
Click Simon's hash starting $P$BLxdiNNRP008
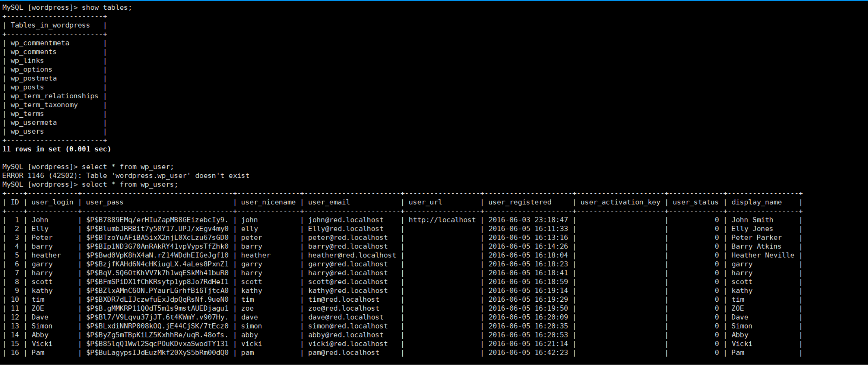(x=157, y=326)
